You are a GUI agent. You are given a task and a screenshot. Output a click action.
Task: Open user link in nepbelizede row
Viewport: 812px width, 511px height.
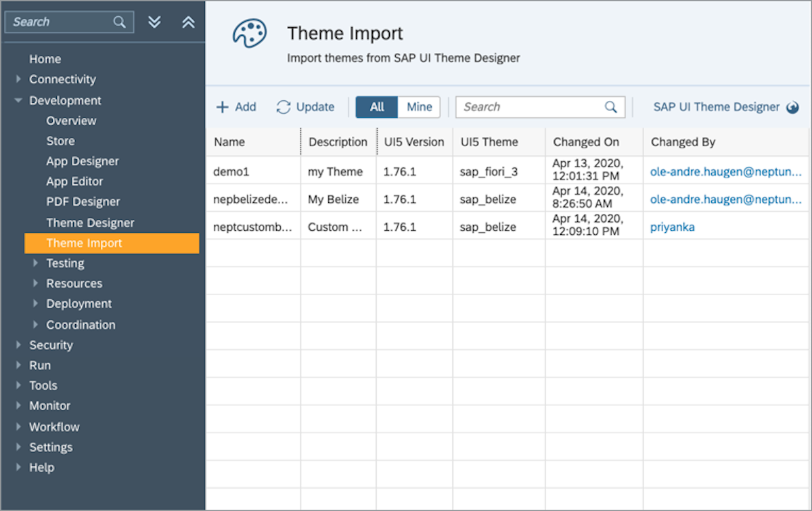click(x=726, y=200)
